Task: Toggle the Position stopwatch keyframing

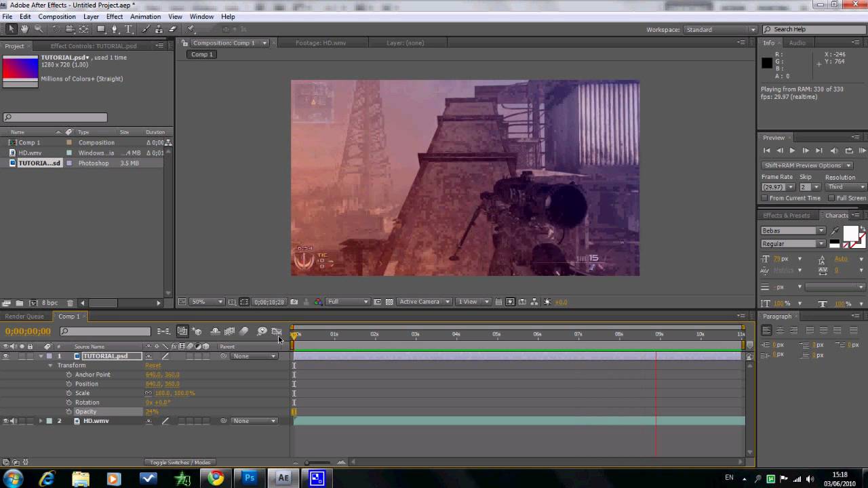Action: point(69,384)
